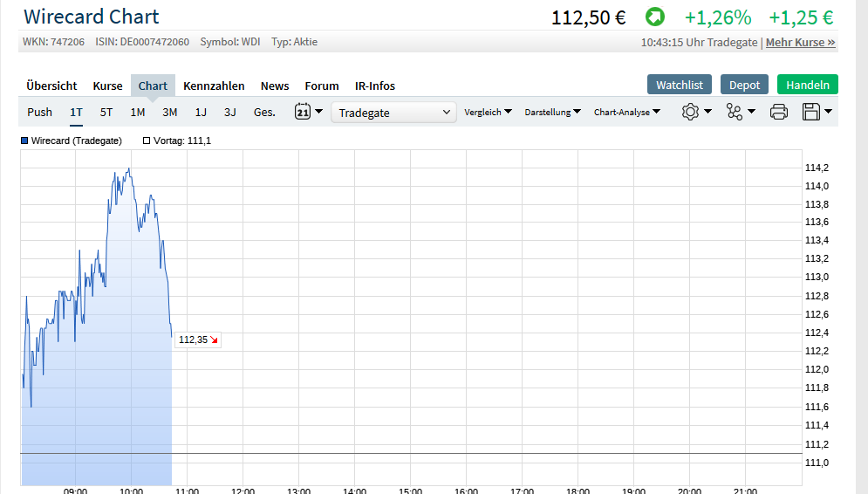Select the Chart tab
Screen dimensions: 868x494
(153, 86)
